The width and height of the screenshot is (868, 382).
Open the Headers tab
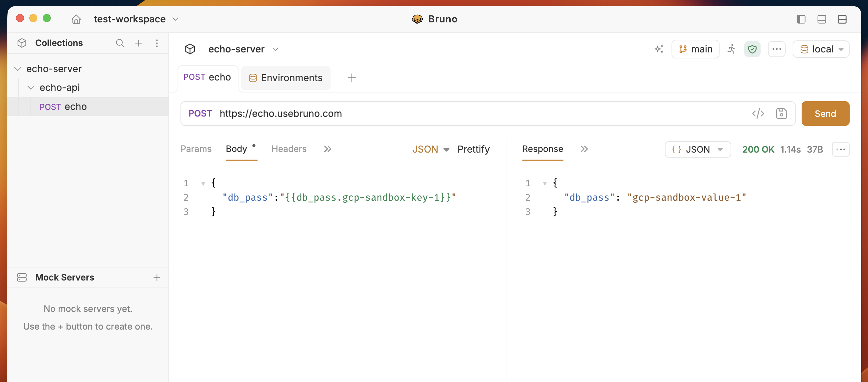click(x=289, y=149)
